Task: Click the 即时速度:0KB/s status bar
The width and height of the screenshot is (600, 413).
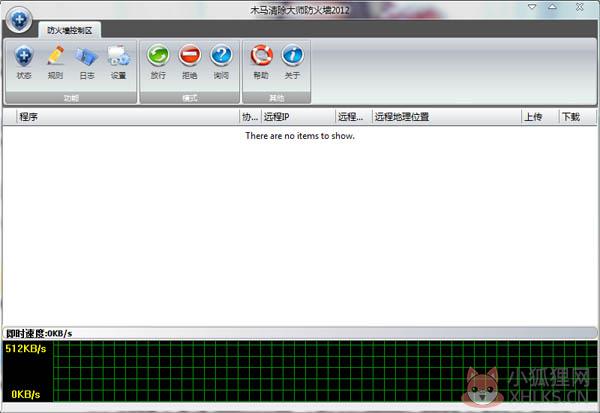Action: pyautogui.click(x=300, y=333)
